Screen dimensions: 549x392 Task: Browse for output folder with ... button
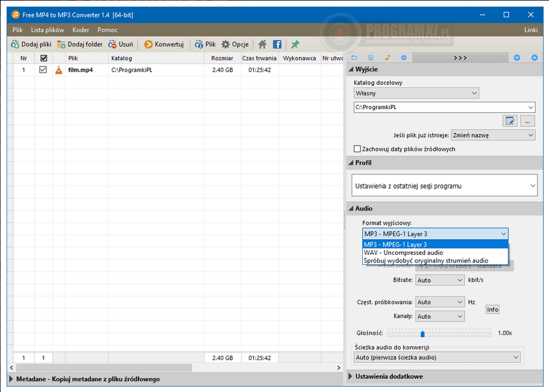(x=528, y=122)
